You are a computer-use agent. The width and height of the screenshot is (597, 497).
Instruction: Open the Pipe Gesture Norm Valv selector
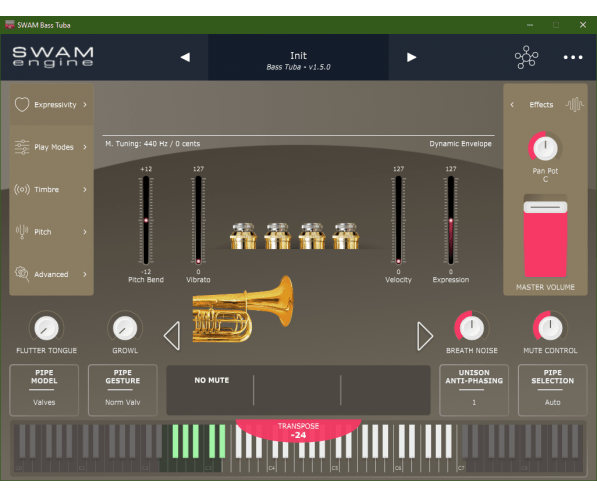123,390
